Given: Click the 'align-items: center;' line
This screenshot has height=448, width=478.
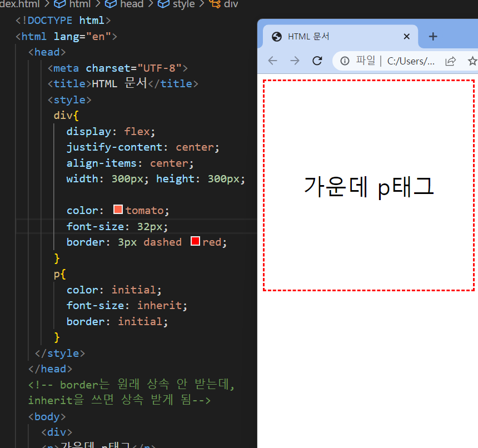Looking at the screenshot, I should tap(130, 163).
